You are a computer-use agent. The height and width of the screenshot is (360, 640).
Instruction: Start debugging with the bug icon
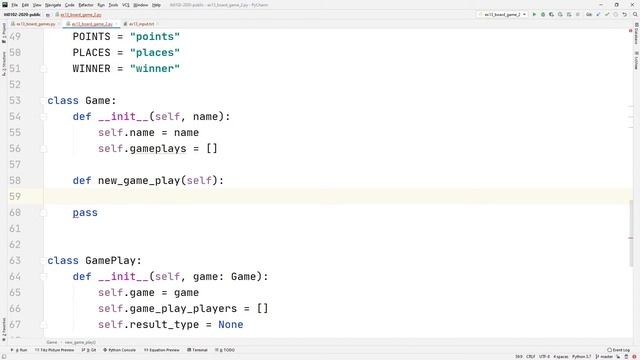(x=543, y=14)
